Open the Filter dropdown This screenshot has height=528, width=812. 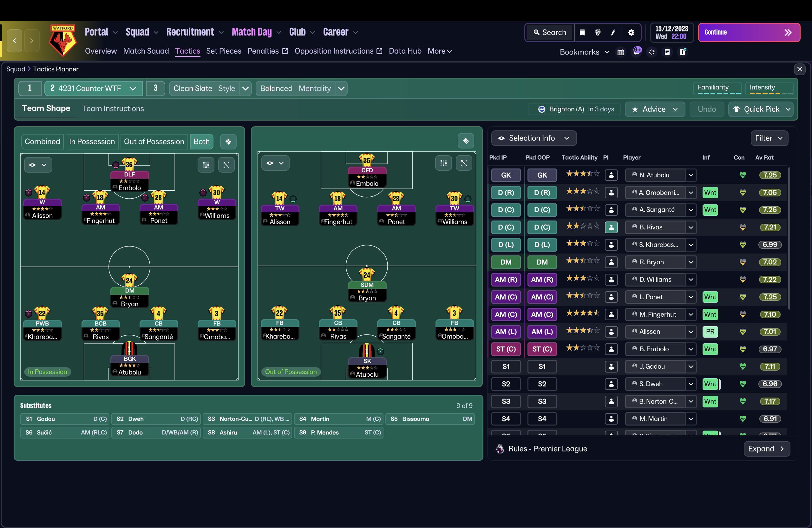pos(769,138)
